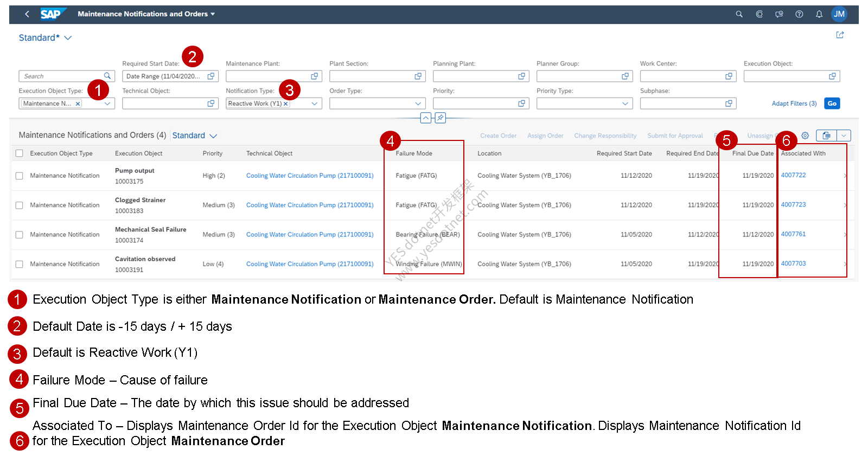The width and height of the screenshot is (868, 456).
Task: Open value help for Planning Plant
Action: (521, 76)
